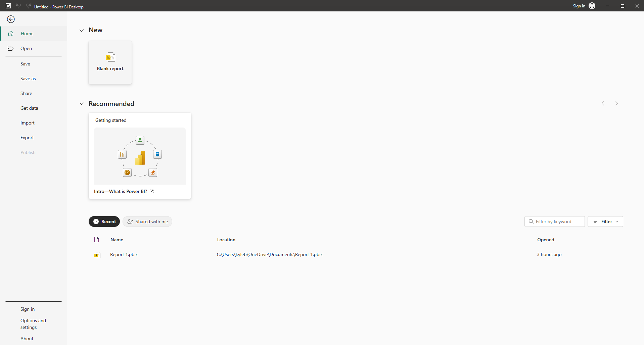Open the About page

coord(27,339)
